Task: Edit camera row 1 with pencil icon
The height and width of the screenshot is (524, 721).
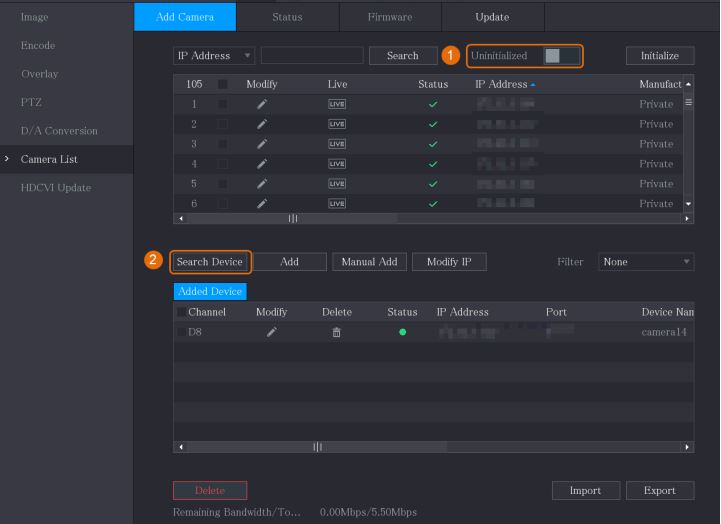Action: [x=262, y=104]
